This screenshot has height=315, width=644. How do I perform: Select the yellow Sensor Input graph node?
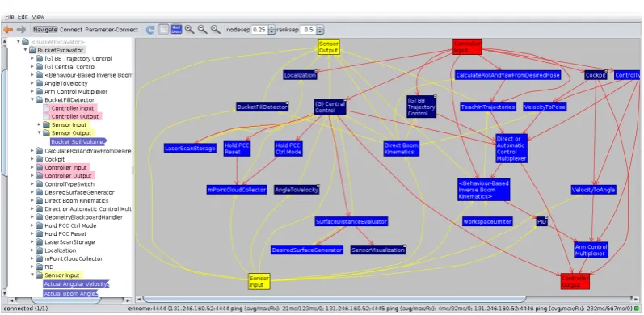[259, 281]
